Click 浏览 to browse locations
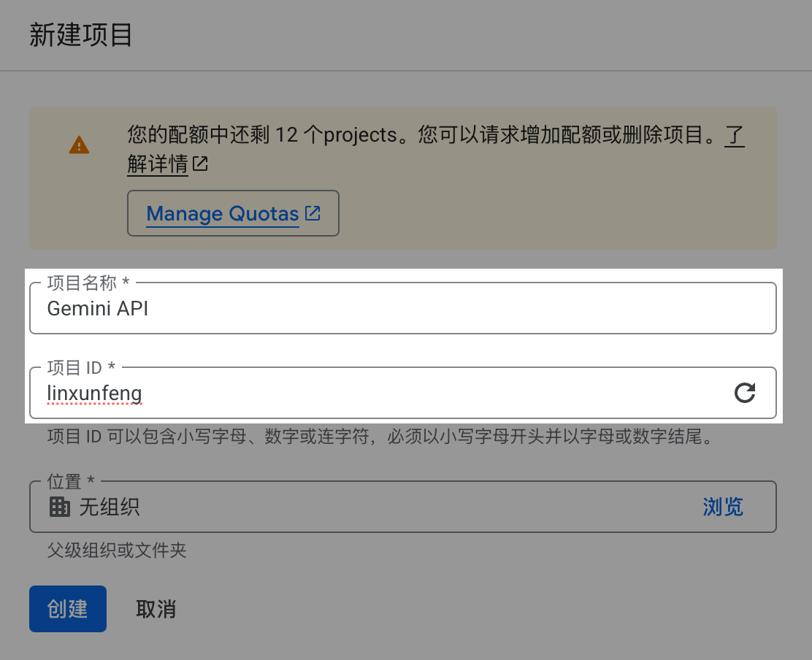Screen dimensions: 812x660 coord(723,507)
